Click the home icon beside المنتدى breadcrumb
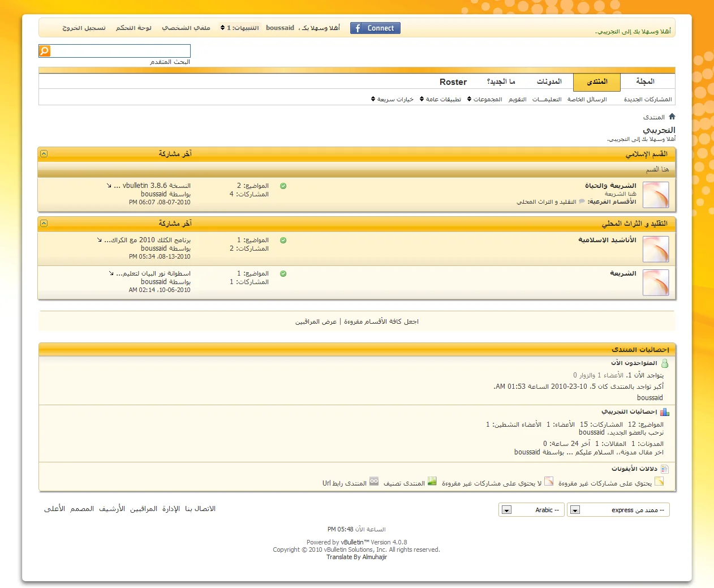Image resolution: width=714 pixels, height=588 pixels. point(672,117)
